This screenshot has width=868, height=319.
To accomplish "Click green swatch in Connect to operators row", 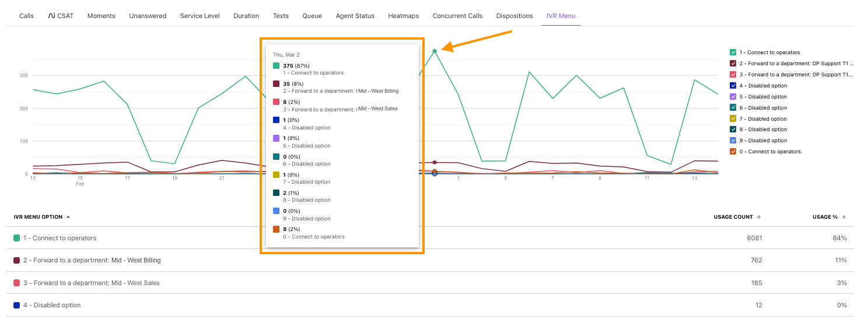I will coord(17,238).
